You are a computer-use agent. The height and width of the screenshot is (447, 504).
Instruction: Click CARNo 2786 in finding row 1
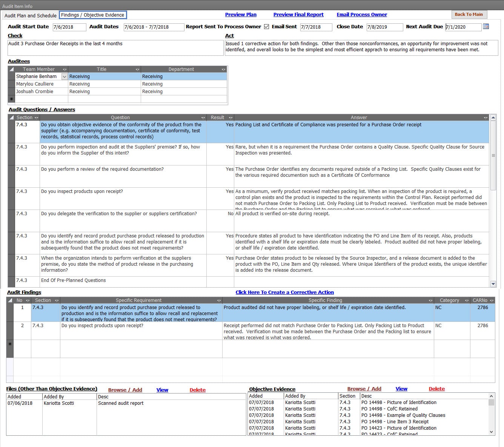click(482, 313)
